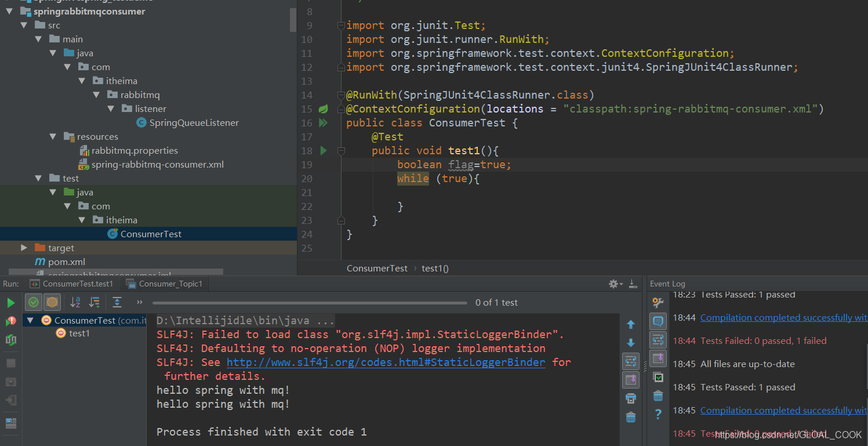
Task: Collapse ConsumerTest node in test results
Action: 30,321
